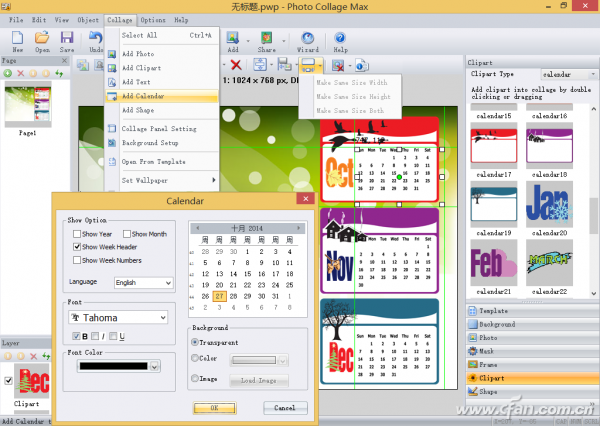This screenshot has height=426, width=600.
Task: Open the File menu
Action: (x=16, y=20)
